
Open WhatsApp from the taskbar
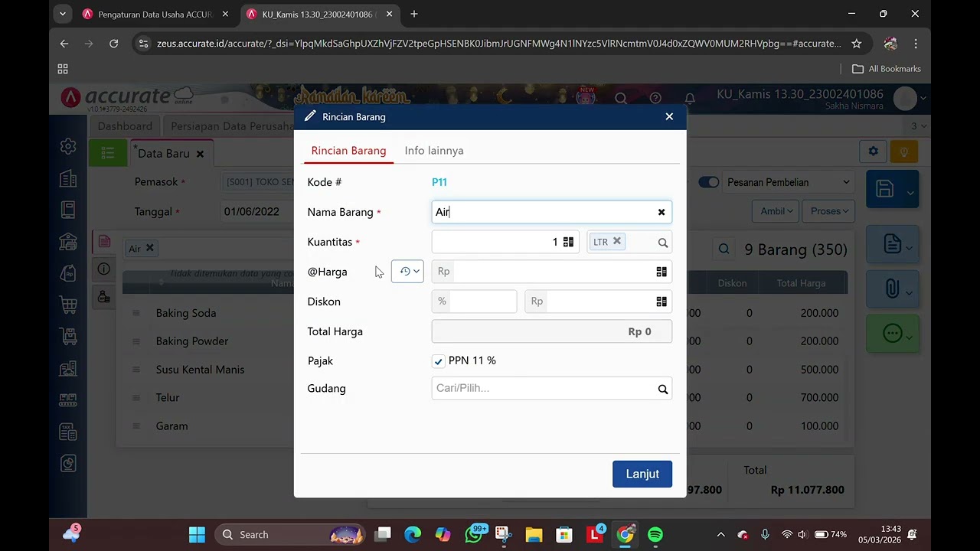pyautogui.click(x=473, y=534)
